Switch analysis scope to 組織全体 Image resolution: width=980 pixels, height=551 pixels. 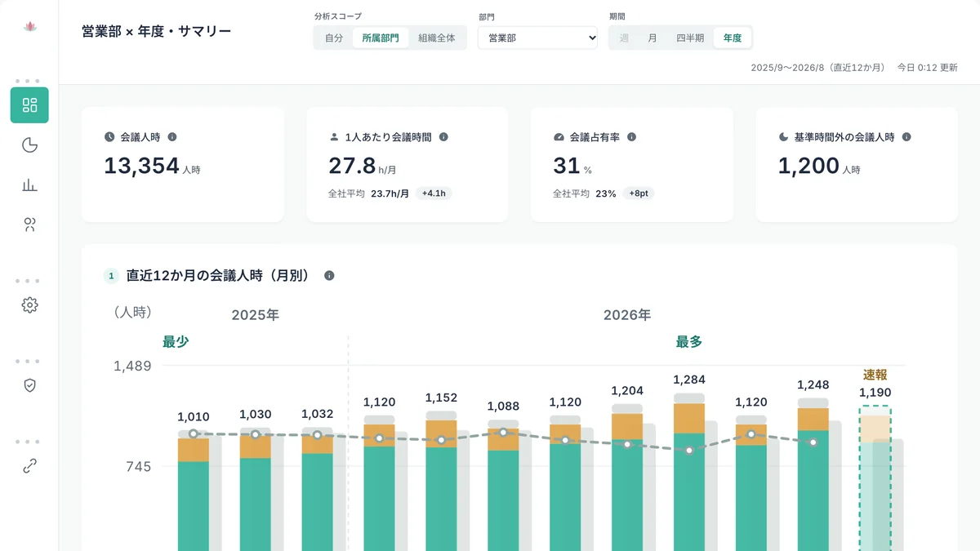(x=437, y=38)
